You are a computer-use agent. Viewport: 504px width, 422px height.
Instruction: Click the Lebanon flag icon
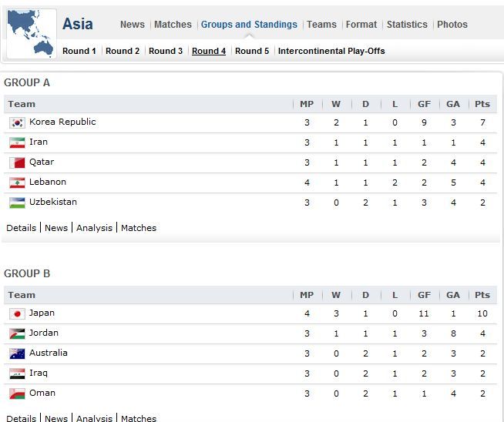point(17,183)
